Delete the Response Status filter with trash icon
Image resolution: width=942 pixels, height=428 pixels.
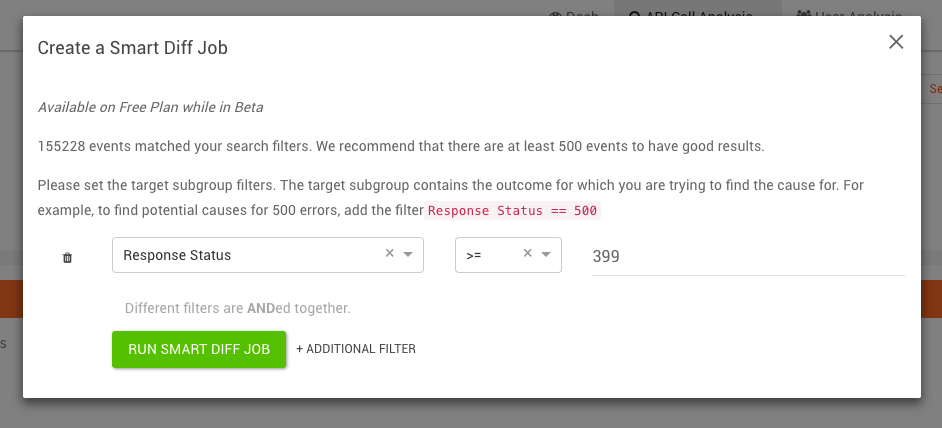click(67, 257)
